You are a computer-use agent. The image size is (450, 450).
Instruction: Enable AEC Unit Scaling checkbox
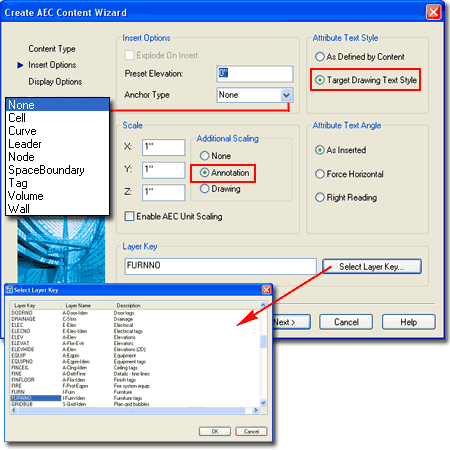pyautogui.click(x=129, y=216)
